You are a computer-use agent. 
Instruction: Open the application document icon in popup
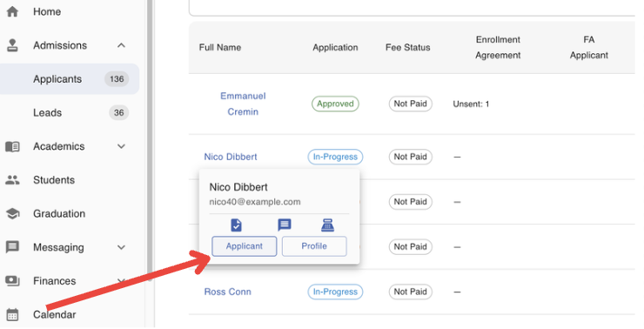[236, 225]
